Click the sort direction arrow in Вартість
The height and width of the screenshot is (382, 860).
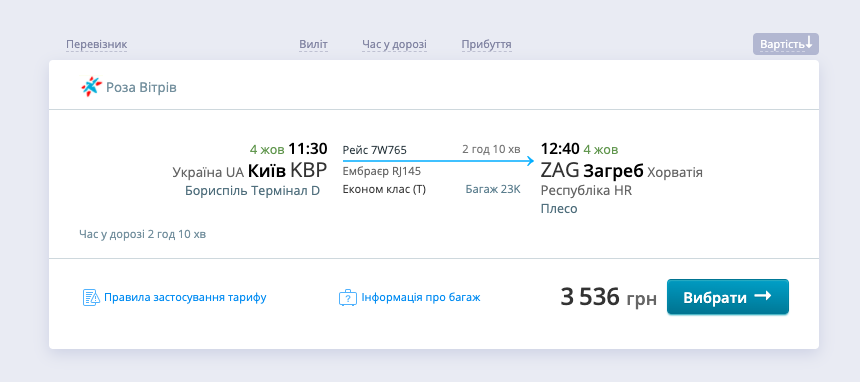click(x=808, y=43)
